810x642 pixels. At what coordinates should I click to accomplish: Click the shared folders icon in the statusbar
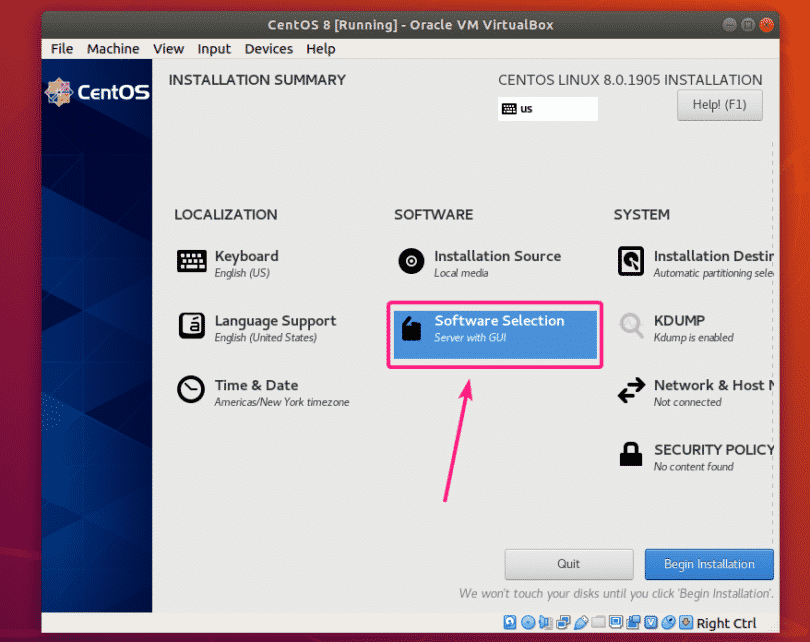click(x=598, y=622)
